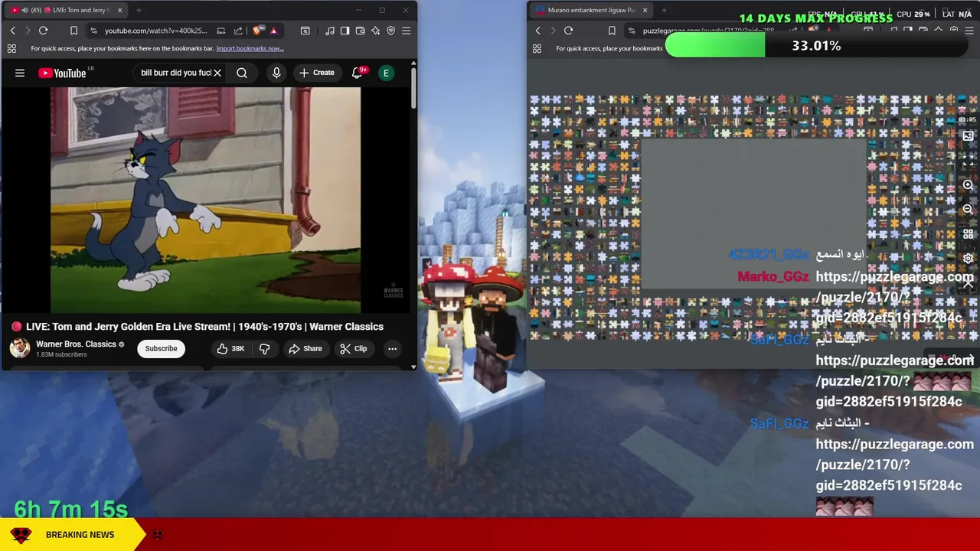Open the YouTube guide hamburger menu
980x551 pixels.
(20, 73)
